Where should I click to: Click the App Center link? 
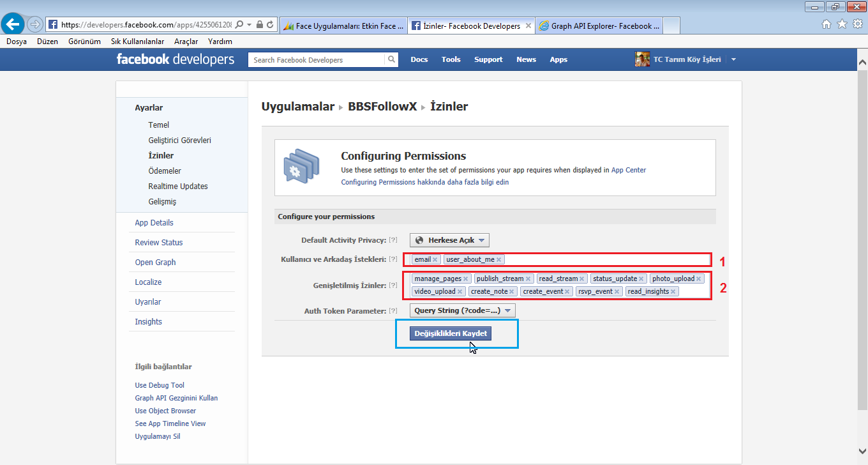(x=629, y=170)
